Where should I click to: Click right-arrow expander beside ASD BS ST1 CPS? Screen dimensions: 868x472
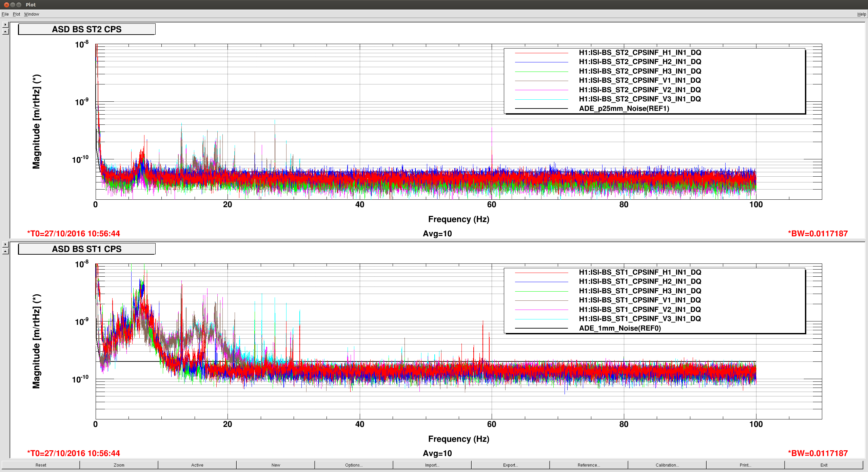point(5,244)
